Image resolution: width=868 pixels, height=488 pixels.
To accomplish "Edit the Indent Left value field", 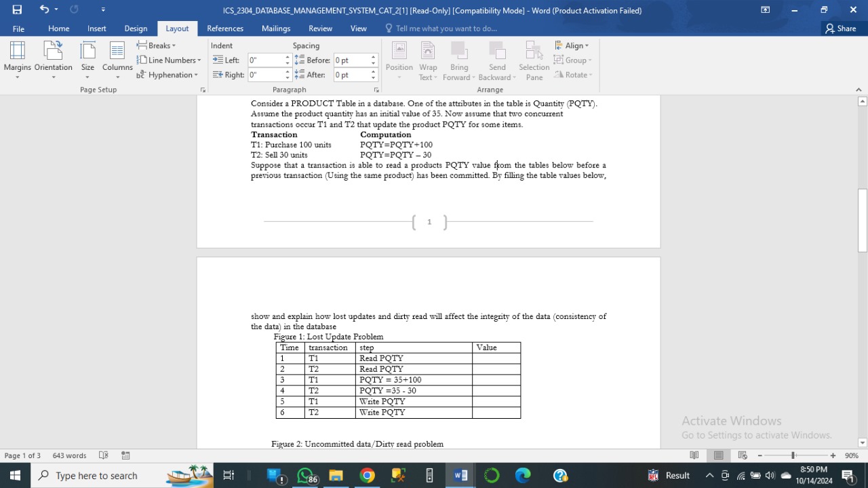I will pyautogui.click(x=266, y=60).
